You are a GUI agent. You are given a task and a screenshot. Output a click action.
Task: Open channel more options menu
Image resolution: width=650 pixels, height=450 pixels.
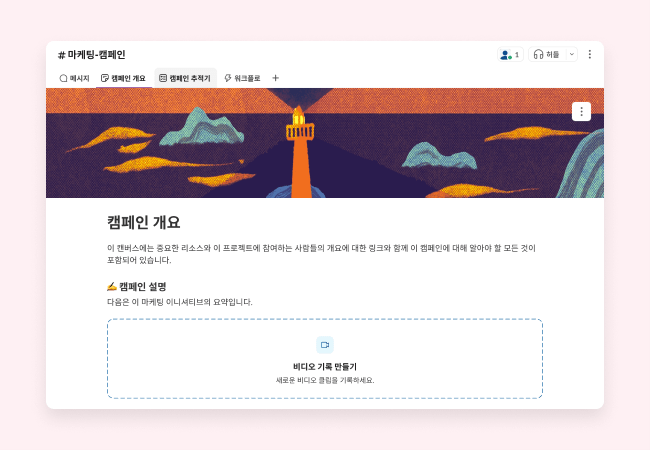589,55
